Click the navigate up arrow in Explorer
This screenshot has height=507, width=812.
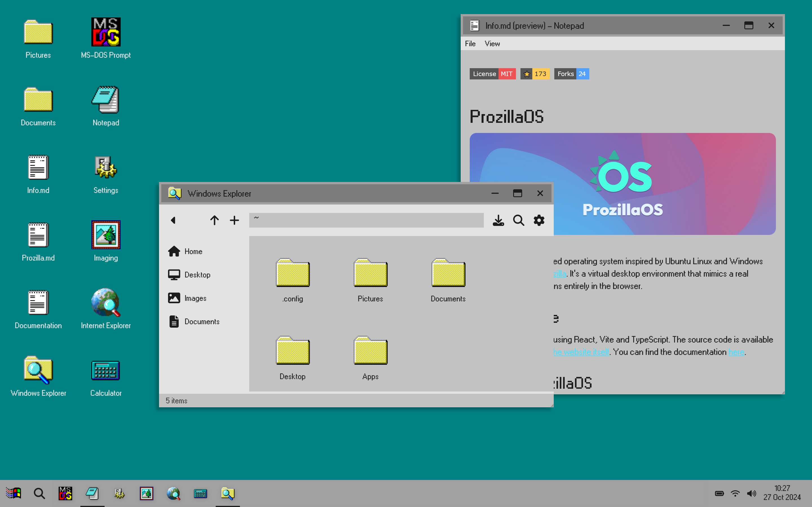tap(213, 220)
